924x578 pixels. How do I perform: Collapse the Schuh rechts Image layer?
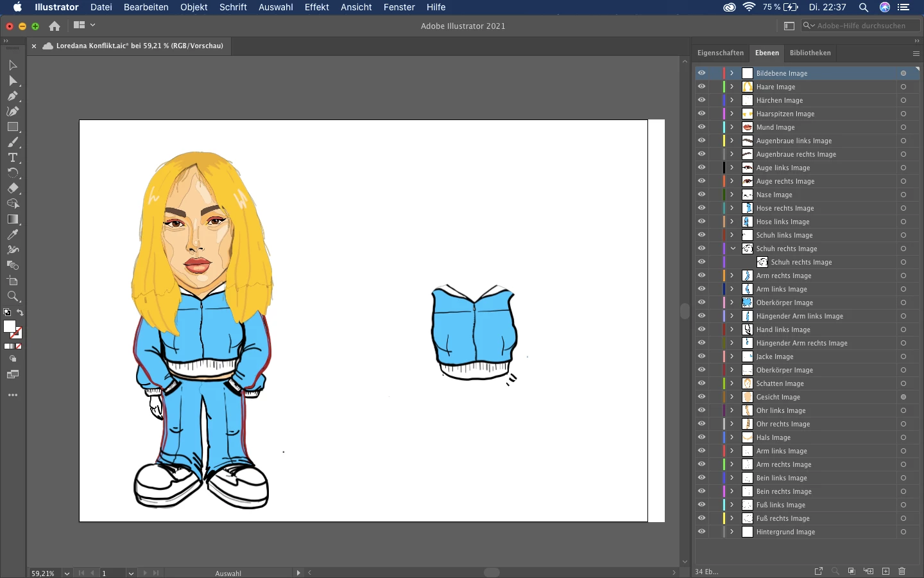click(x=732, y=249)
